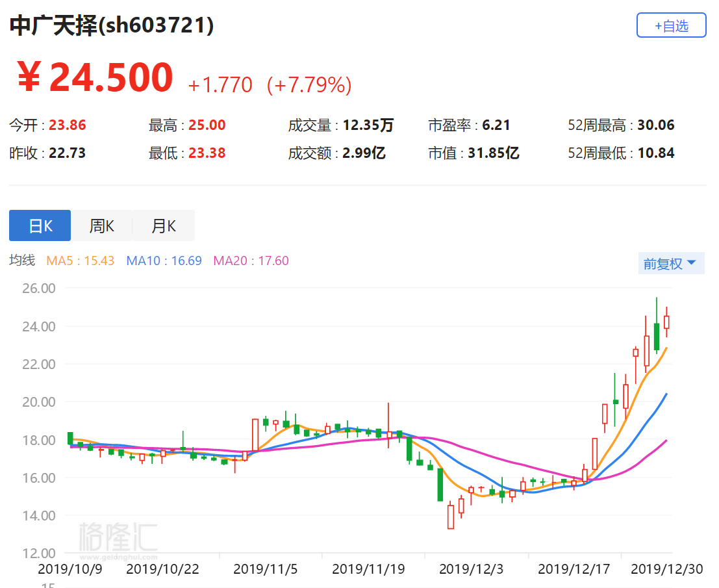
Task: Open the 前复权 adjustment dropdown
Action: click(671, 263)
